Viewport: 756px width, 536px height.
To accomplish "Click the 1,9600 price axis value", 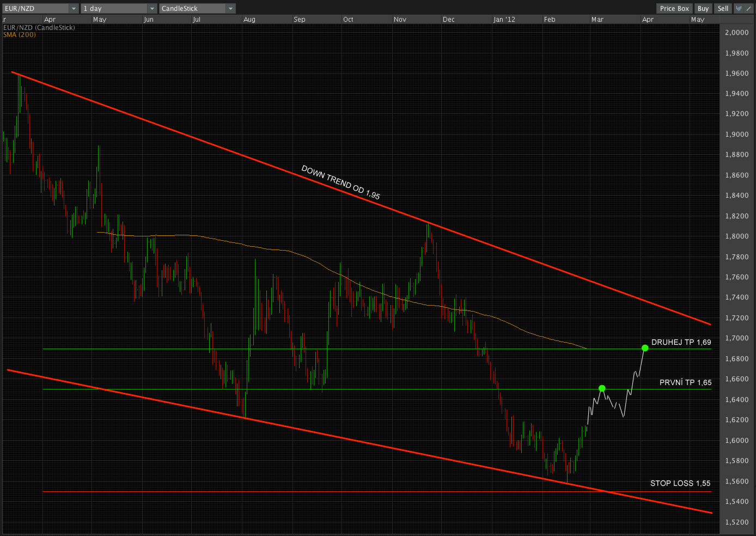I will (736, 73).
